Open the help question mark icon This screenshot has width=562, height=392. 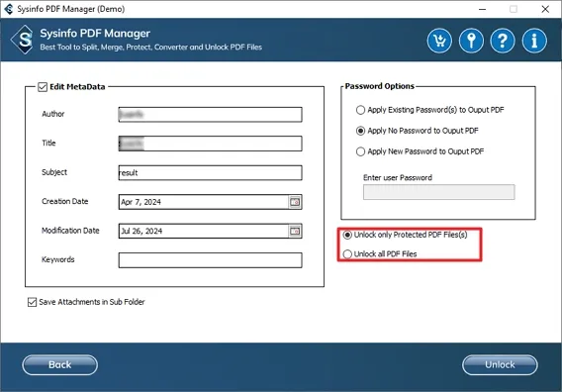point(503,41)
